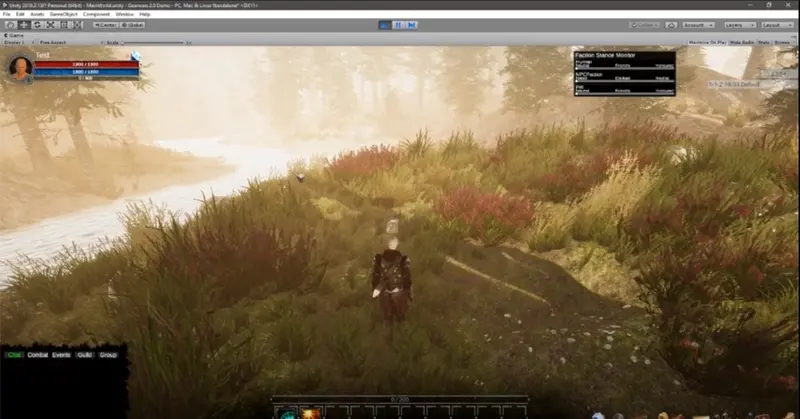This screenshot has height=419, width=800.
Task: Select the Rect Transform tool
Action: pos(63,24)
